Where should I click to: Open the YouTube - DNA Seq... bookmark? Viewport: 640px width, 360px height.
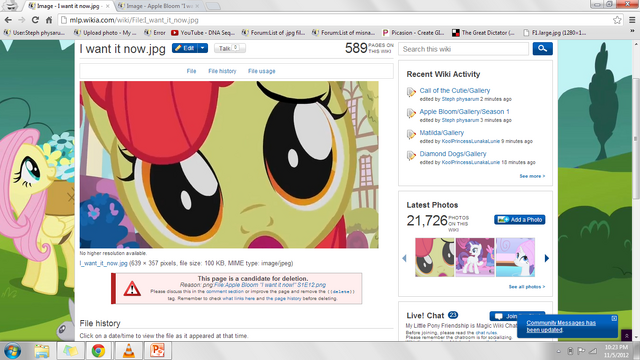tap(203, 32)
